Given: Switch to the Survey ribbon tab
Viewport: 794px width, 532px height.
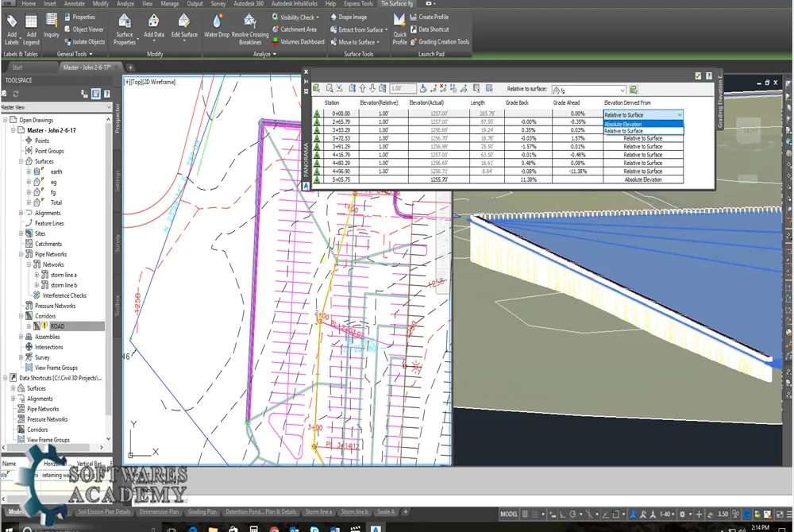Looking at the screenshot, I should pos(218,3).
